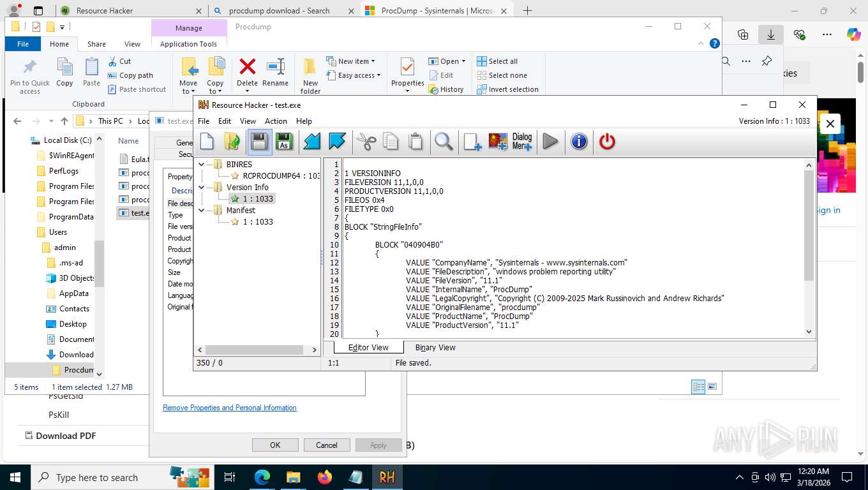Open Firefox from the taskbar
The width and height of the screenshot is (868, 490).
coord(325,477)
